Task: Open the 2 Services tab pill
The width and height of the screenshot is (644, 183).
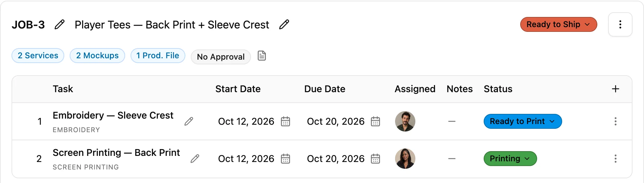Action: click(38, 56)
